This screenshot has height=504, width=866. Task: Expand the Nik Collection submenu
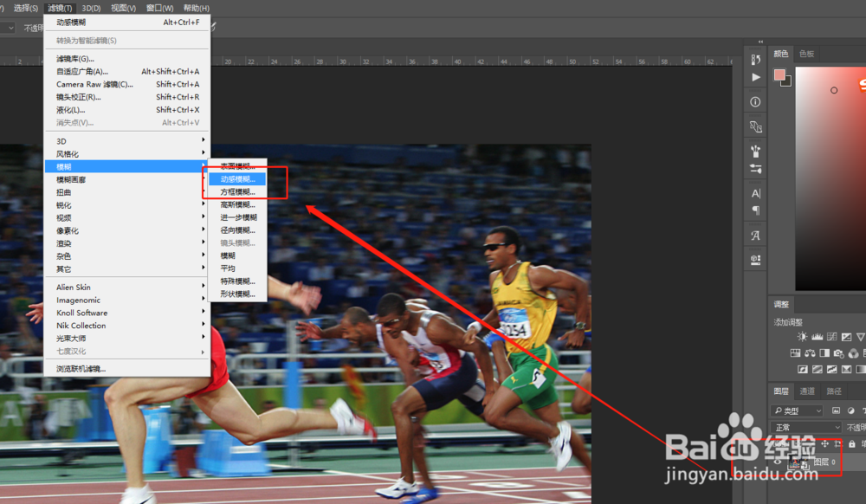(x=127, y=326)
